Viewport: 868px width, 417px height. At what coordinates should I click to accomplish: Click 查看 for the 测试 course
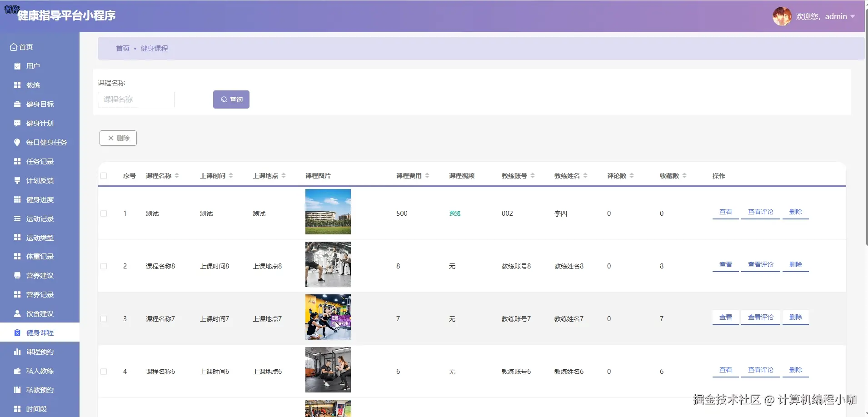coord(726,212)
